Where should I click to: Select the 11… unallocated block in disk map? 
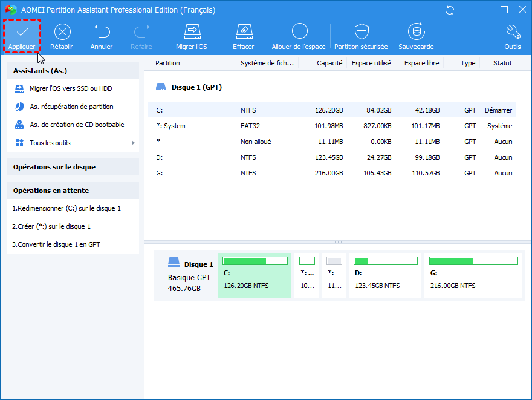[x=334, y=276]
